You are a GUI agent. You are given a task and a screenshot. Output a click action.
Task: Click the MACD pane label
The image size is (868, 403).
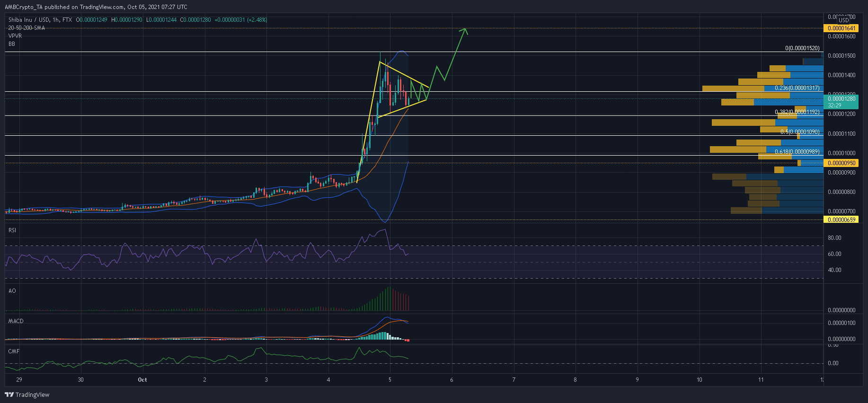pos(16,321)
